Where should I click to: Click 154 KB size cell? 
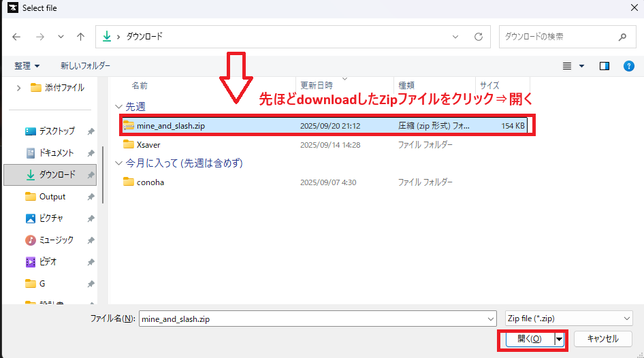pyautogui.click(x=513, y=126)
